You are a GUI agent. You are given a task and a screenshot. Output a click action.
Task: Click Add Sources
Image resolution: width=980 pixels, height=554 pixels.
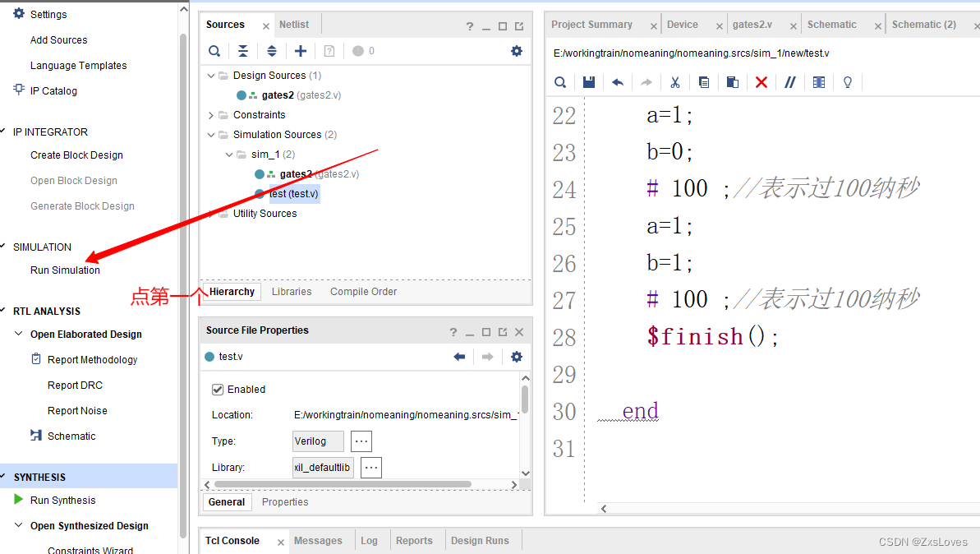tap(59, 40)
